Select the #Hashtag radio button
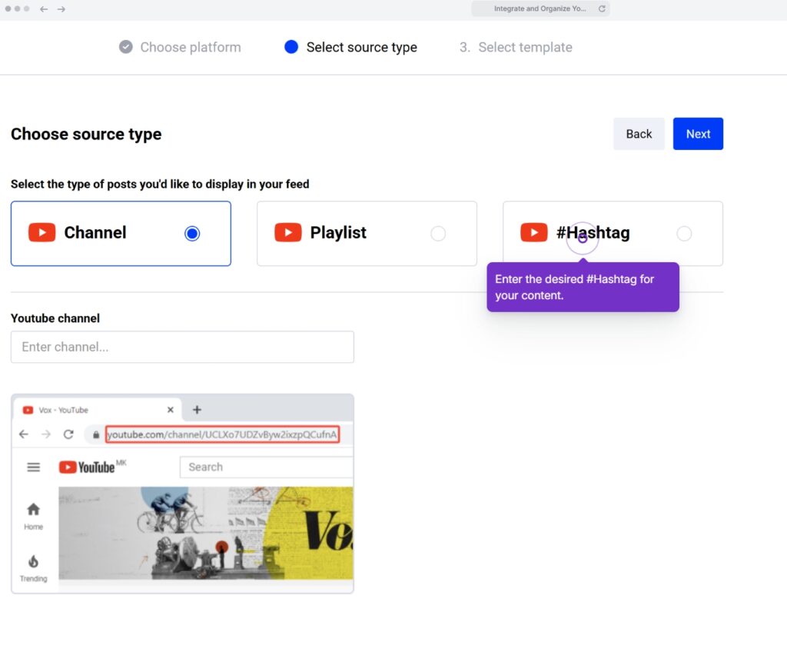The height and width of the screenshot is (672, 787). coord(683,234)
